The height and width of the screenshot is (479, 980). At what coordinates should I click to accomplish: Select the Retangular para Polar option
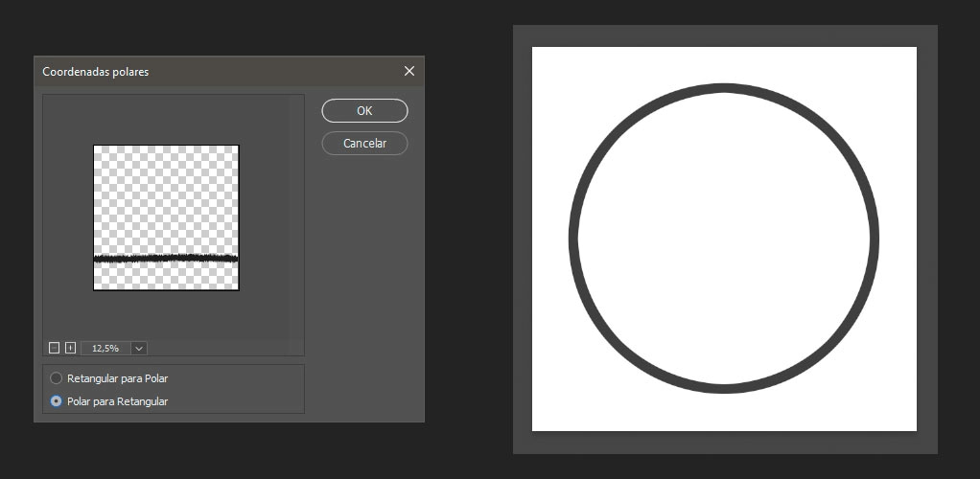point(108,378)
